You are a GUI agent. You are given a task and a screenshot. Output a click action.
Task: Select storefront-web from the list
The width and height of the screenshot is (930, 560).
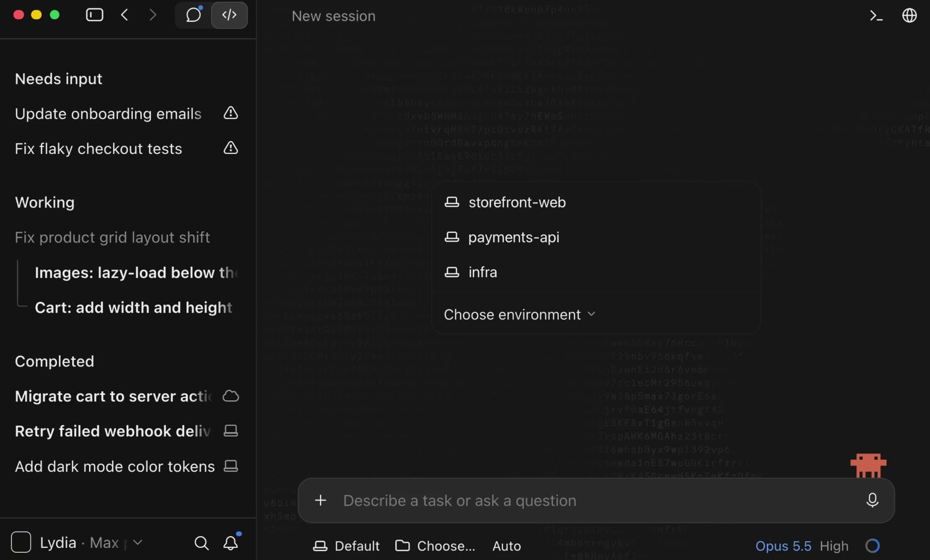[x=596, y=202]
